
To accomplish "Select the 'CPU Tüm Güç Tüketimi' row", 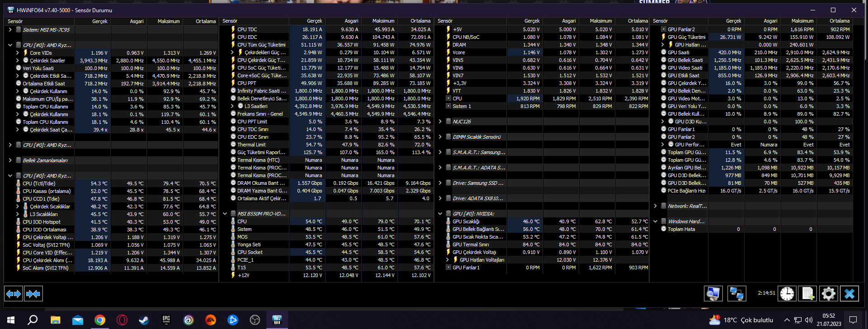I will 326,45.
